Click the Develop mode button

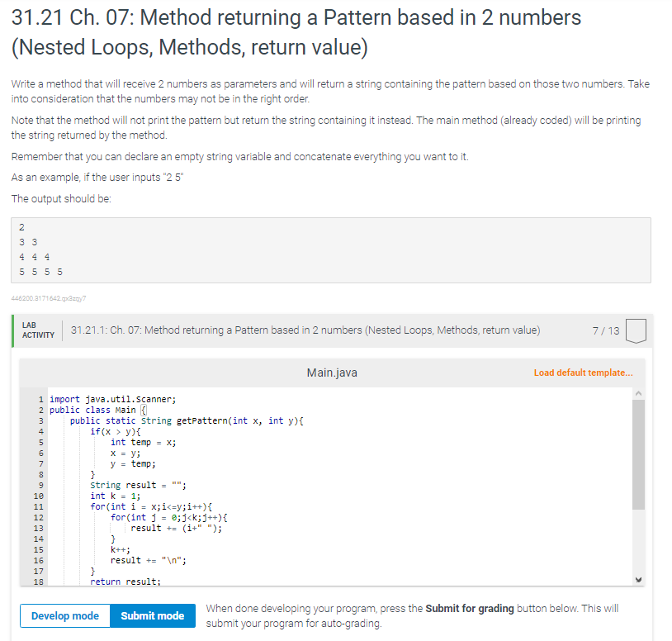[x=64, y=615]
